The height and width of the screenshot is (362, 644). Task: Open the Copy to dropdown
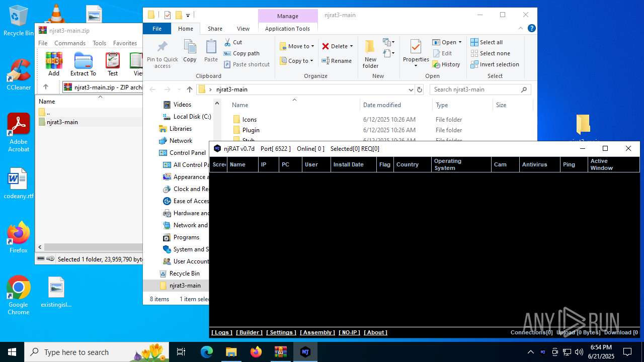tap(296, 61)
